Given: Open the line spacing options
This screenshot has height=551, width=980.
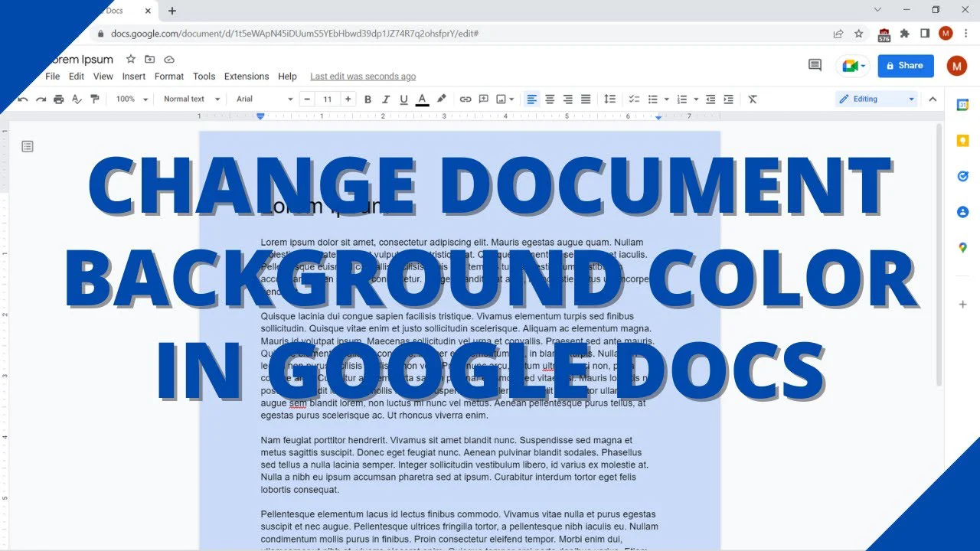Looking at the screenshot, I should coord(609,99).
